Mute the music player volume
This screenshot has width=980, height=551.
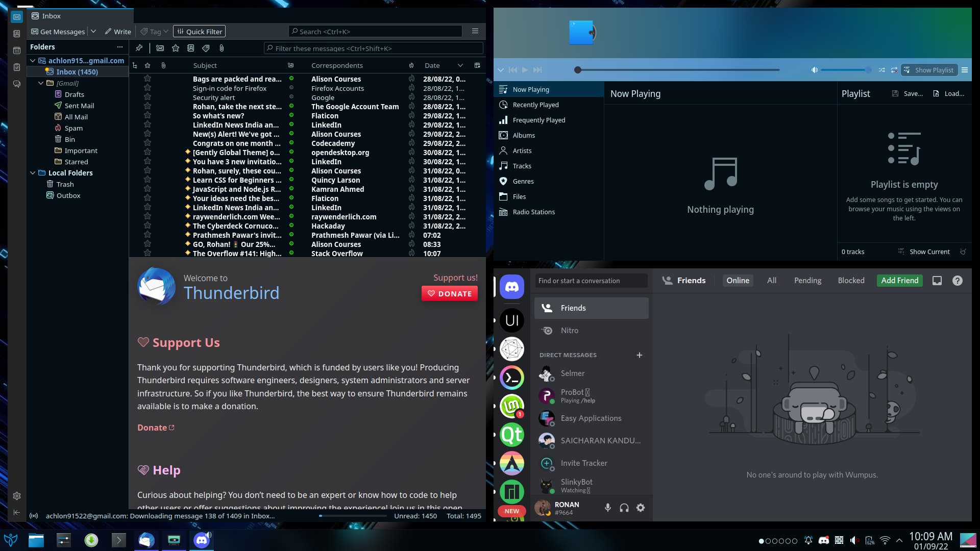(814, 70)
